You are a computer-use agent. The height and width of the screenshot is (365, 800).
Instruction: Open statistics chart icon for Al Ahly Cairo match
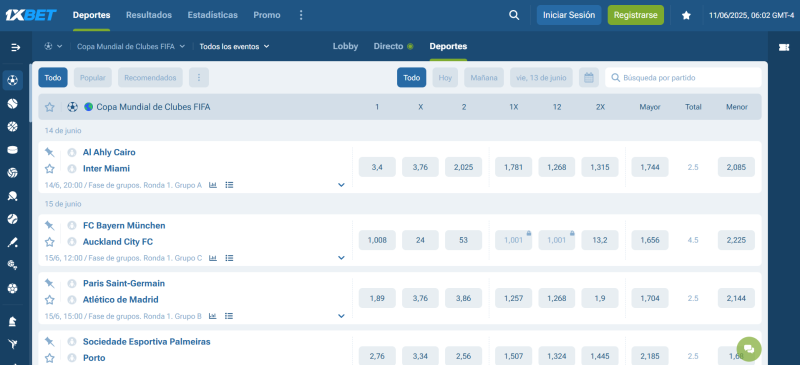[213, 185]
